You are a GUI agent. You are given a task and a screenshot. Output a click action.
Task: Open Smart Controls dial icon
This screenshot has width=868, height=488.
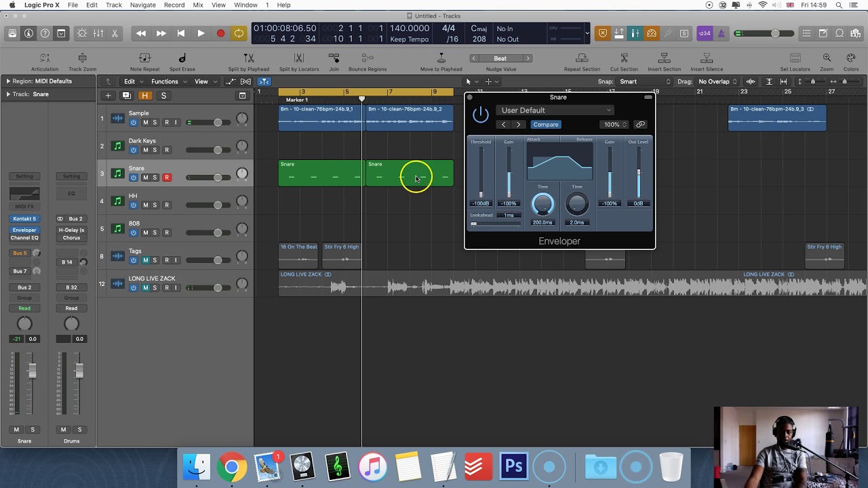point(82,33)
